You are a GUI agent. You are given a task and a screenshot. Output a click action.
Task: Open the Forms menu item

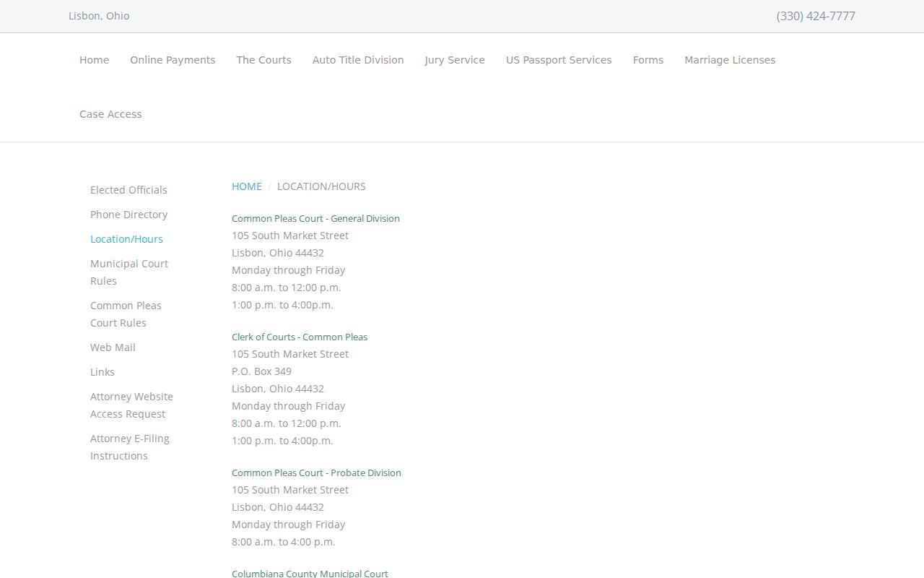(648, 60)
